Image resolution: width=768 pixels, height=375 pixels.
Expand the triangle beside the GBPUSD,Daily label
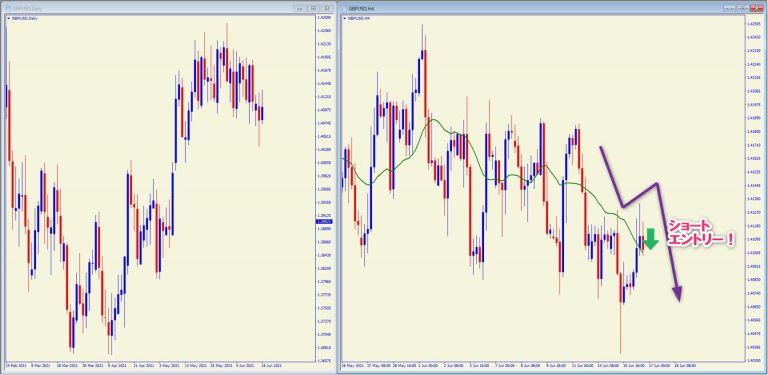coord(9,18)
